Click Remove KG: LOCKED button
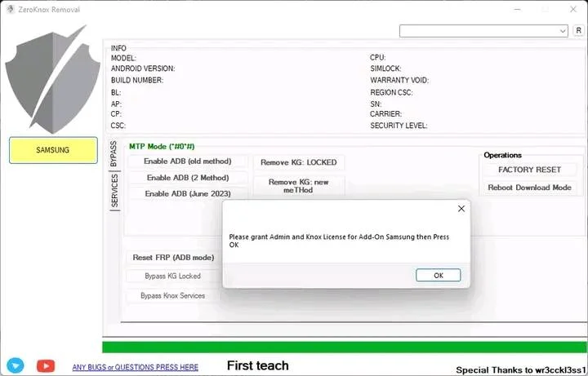The width and height of the screenshot is (588, 376). [299, 162]
